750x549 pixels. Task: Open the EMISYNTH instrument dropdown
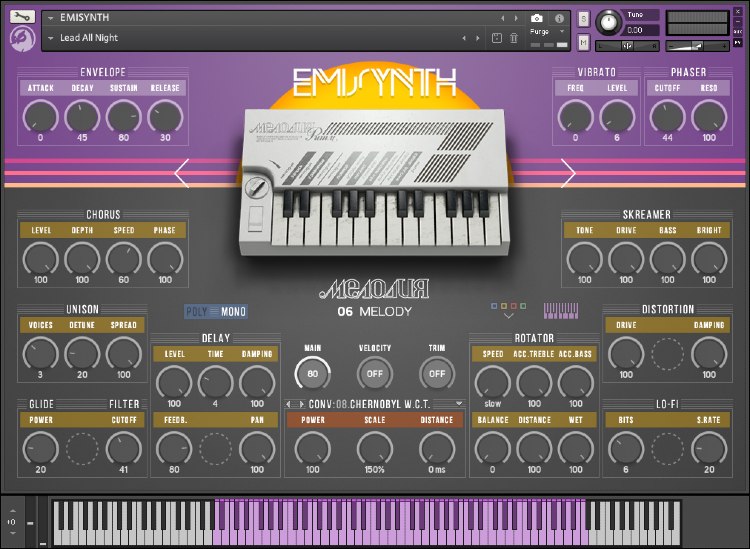[x=50, y=18]
